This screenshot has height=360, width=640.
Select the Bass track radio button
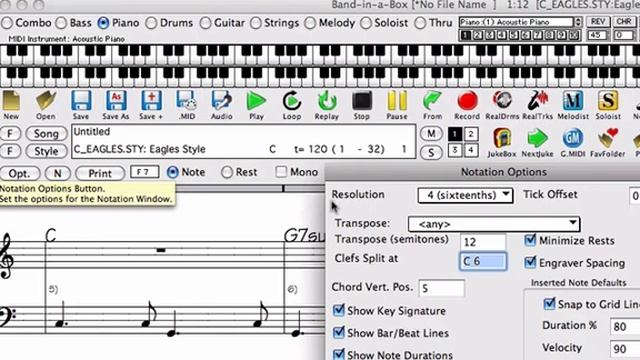pyautogui.click(x=61, y=23)
